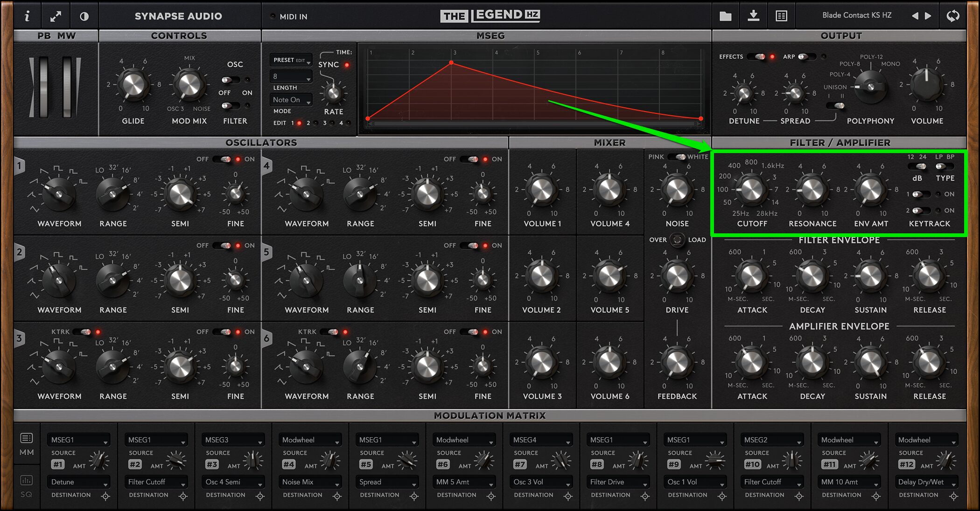Click the window size expand arrows icon
The width and height of the screenshot is (980, 511).
[56, 16]
